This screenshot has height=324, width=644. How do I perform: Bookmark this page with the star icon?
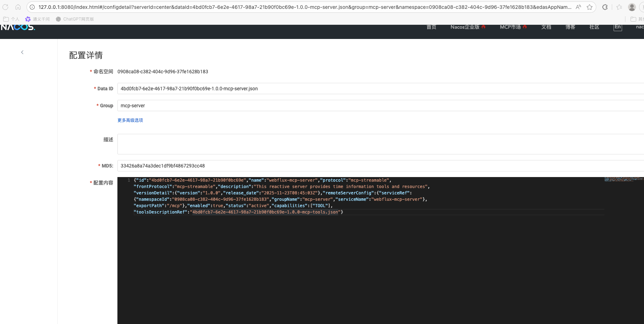click(590, 7)
